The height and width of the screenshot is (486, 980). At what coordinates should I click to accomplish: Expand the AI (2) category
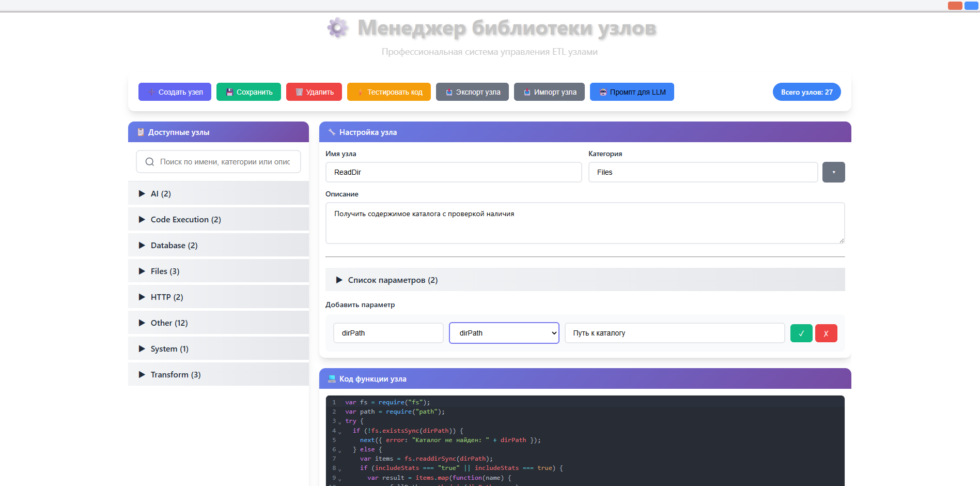click(219, 193)
